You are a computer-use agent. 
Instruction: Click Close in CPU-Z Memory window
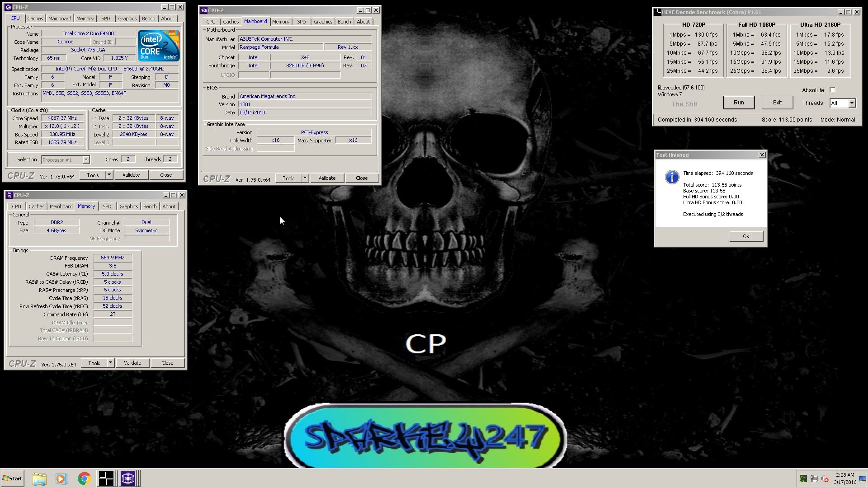pos(167,363)
